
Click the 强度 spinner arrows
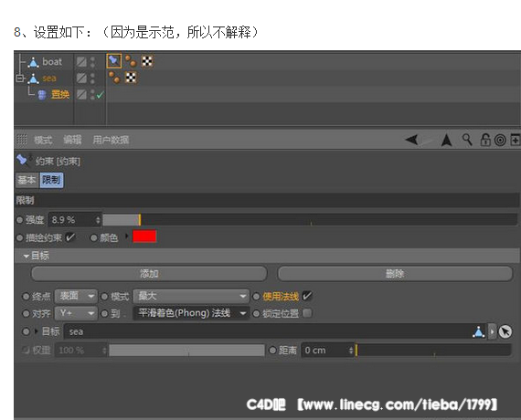pos(98,220)
